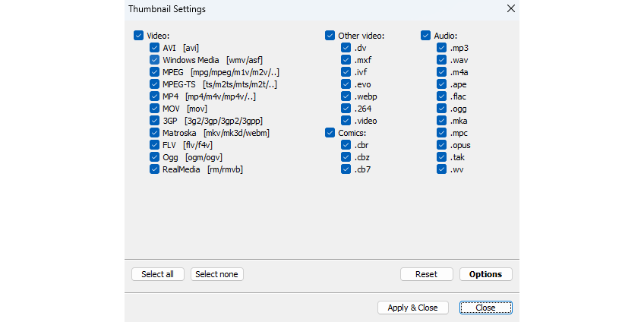This screenshot has width=644, height=322.
Task: Uncheck the Other video group checkbox
Action: [330, 36]
